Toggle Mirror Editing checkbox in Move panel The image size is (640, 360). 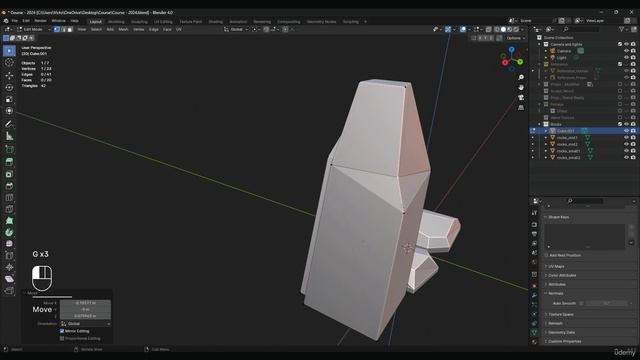click(x=62, y=331)
